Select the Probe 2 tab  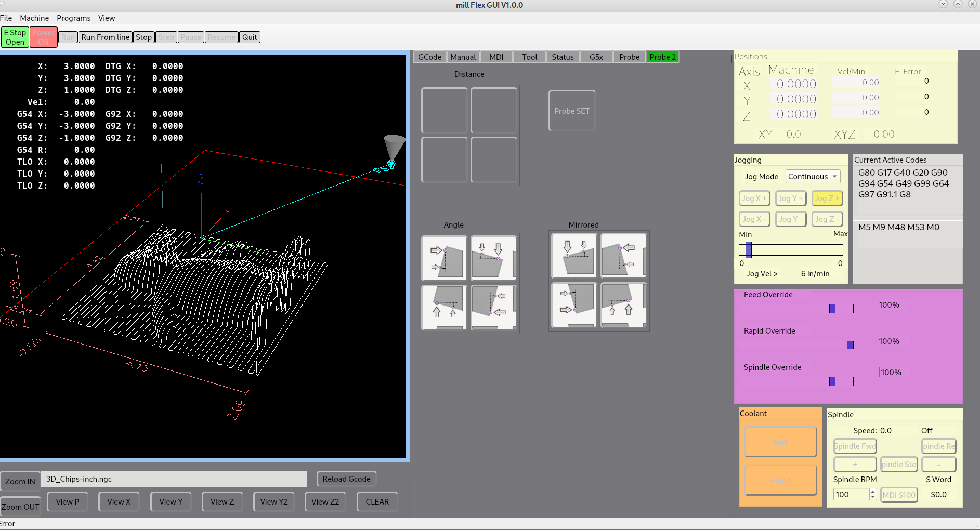click(x=663, y=57)
